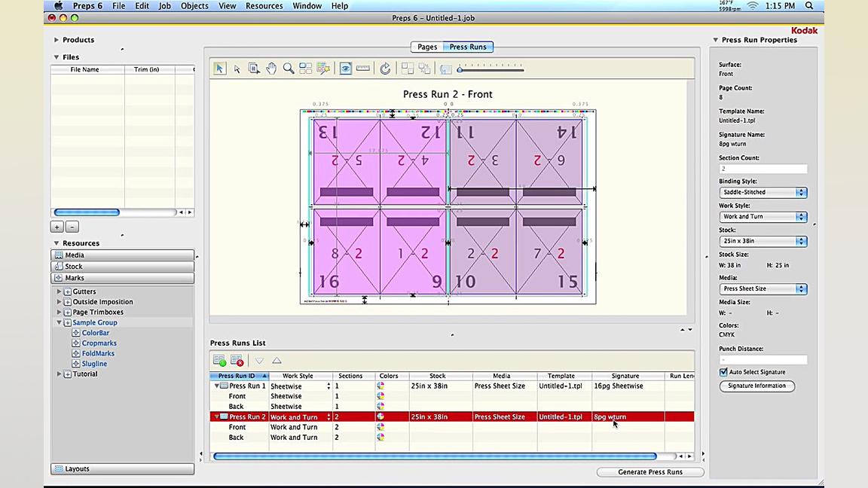This screenshot has height=488, width=868.
Task: Select the Cropmarks resource item
Action: 99,343
